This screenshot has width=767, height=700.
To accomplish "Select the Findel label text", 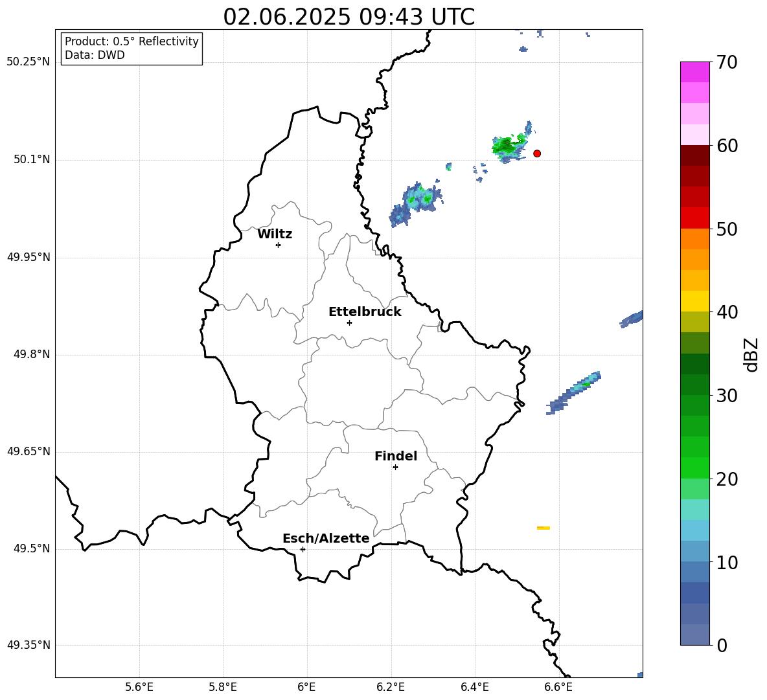I will [x=396, y=456].
